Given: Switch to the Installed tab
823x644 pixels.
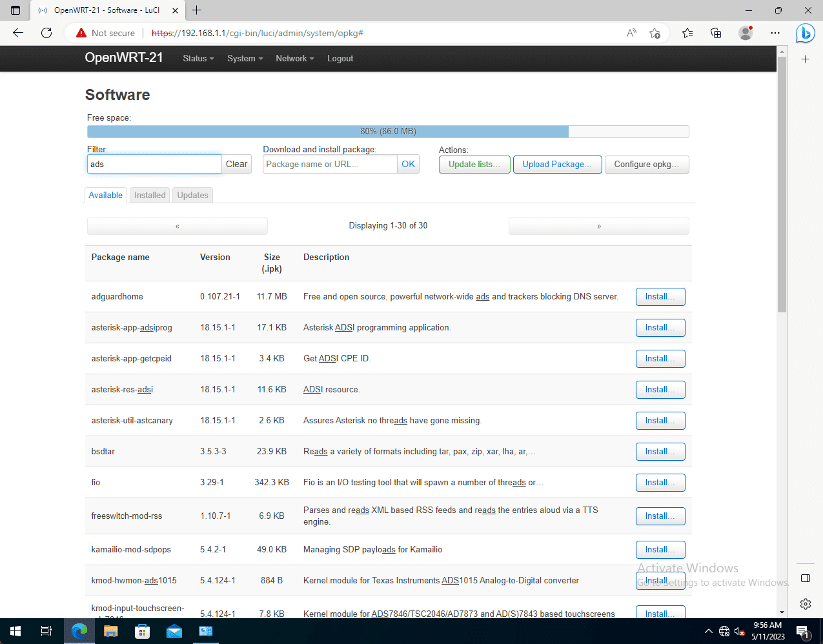Looking at the screenshot, I should point(150,195).
